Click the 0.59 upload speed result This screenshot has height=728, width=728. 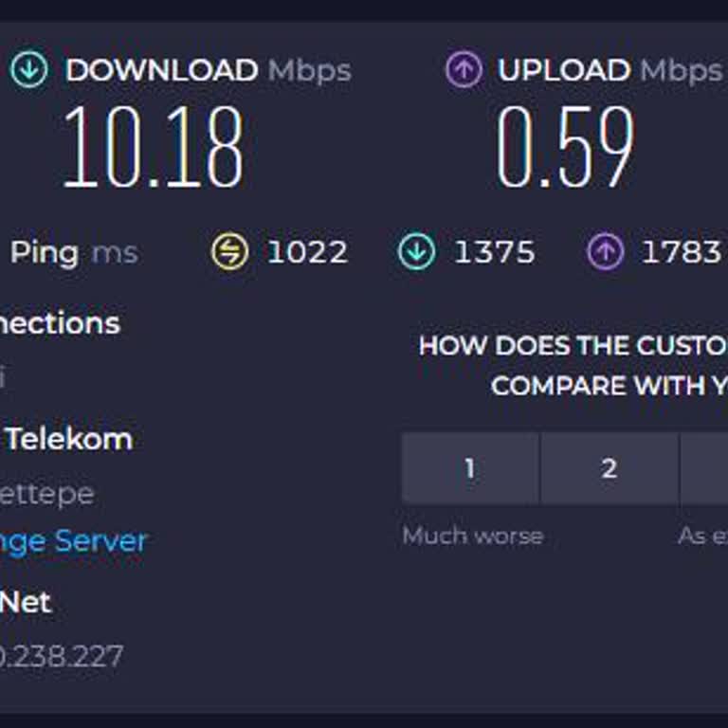(x=566, y=147)
